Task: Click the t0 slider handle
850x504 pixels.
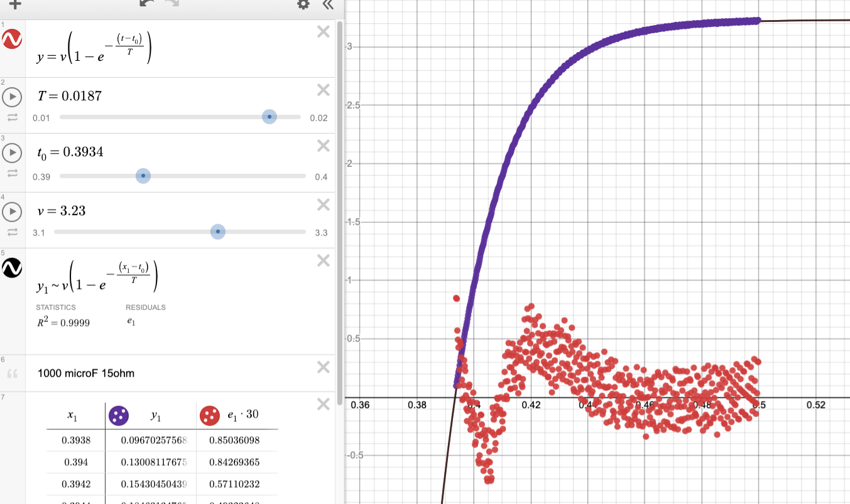Action: pyautogui.click(x=143, y=176)
